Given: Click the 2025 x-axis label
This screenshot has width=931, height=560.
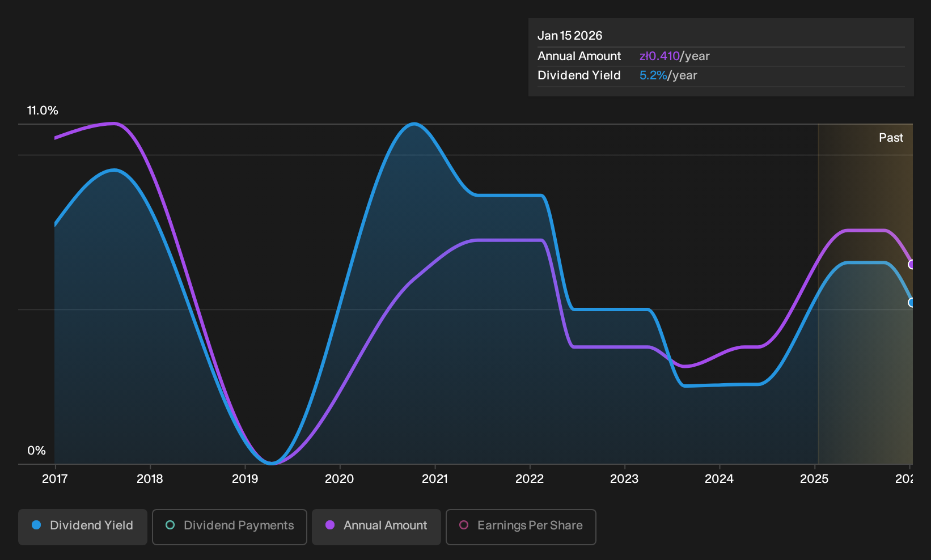Looking at the screenshot, I should click(814, 479).
